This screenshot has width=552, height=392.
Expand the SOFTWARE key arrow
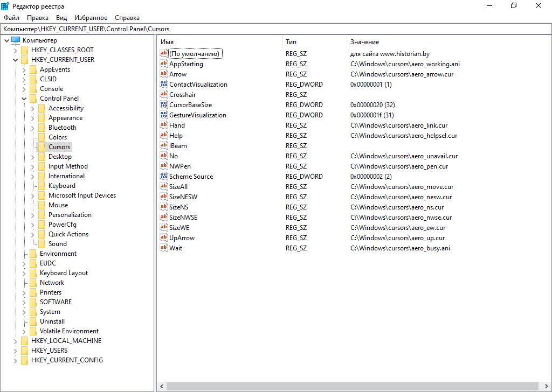coord(24,302)
